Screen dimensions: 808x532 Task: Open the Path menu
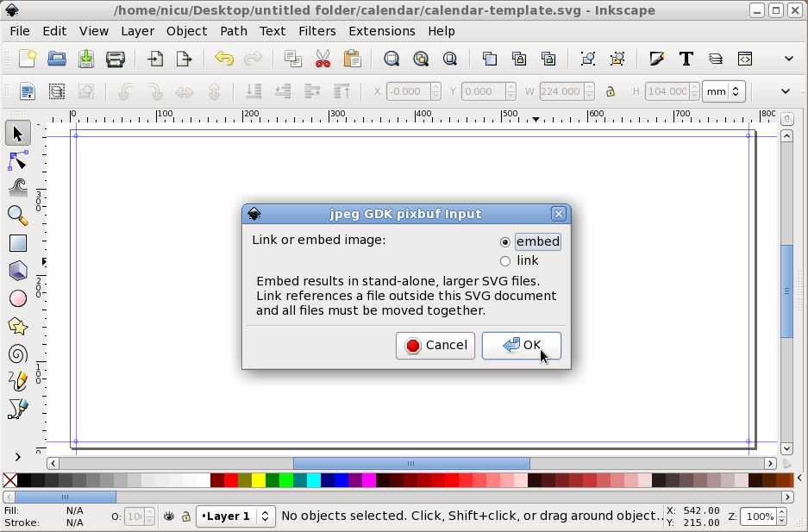pyautogui.click(x=234, y=31)
